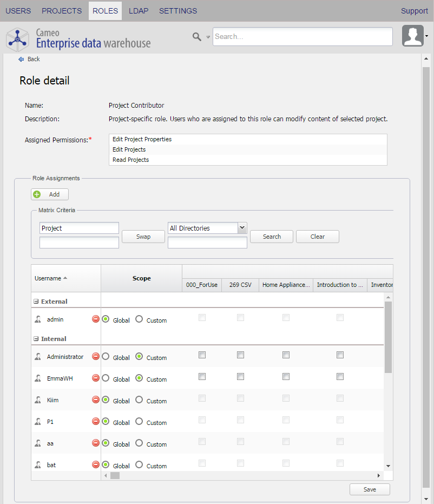434x504 pixels.
Task: Switch to the USERS tab
Action: (18, 11)
